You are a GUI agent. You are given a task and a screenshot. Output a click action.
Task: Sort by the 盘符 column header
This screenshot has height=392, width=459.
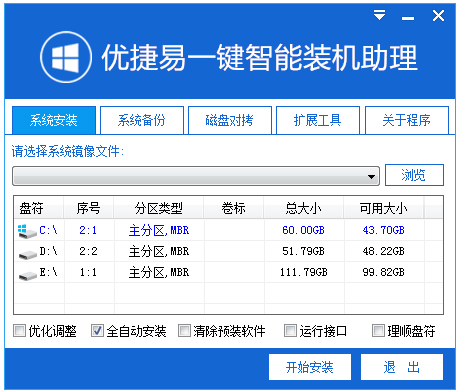click(x=39, y=208)
